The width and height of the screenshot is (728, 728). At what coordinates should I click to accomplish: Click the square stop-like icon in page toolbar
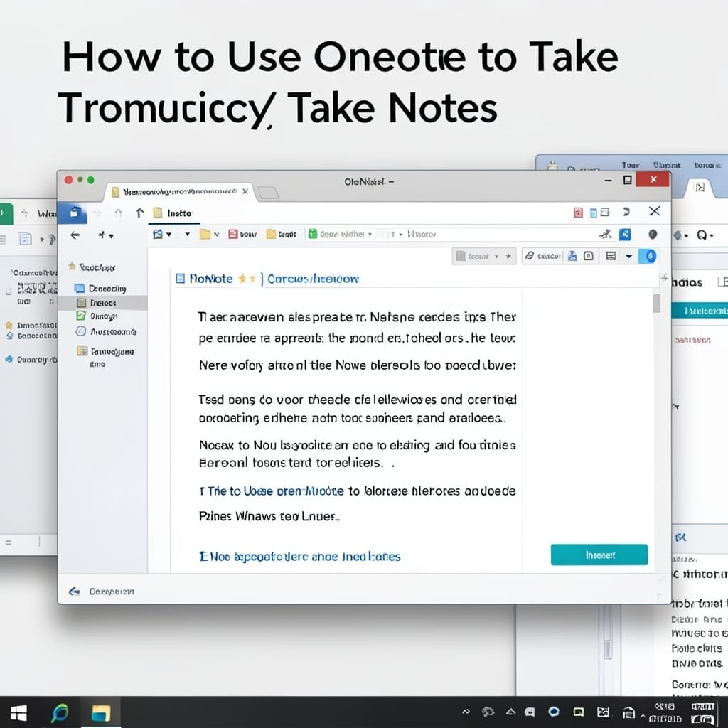(x=588, y=255)
